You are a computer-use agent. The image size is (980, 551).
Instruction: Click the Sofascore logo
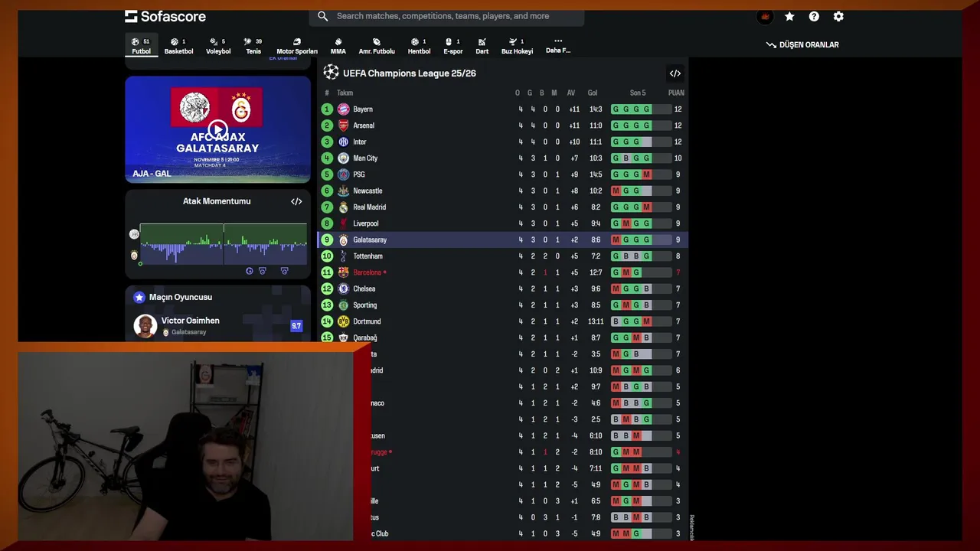[165, 16]
